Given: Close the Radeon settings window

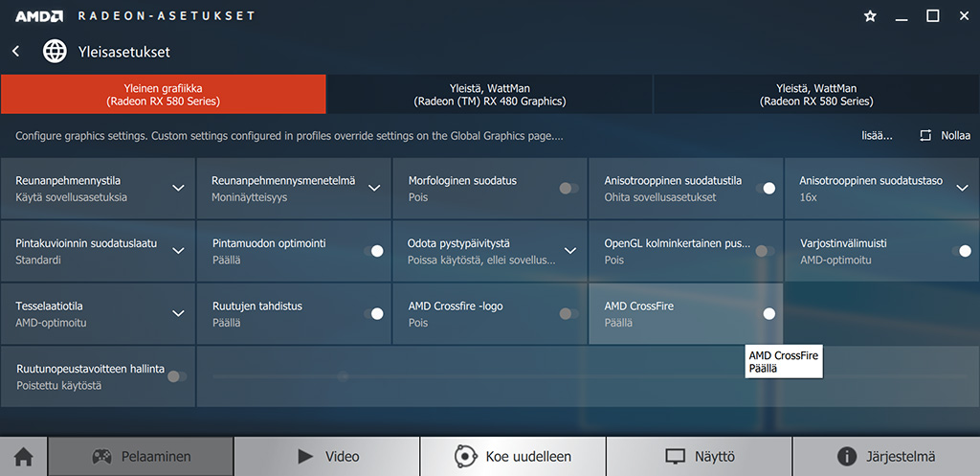Looking at the screenshot, I should coord(965,16).
